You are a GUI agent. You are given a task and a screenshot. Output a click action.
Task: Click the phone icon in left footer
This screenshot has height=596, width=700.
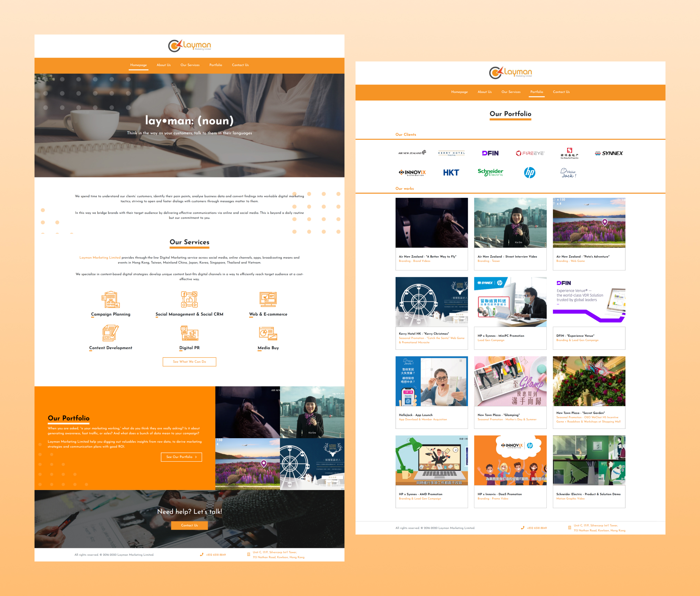[x=202, y=555]
